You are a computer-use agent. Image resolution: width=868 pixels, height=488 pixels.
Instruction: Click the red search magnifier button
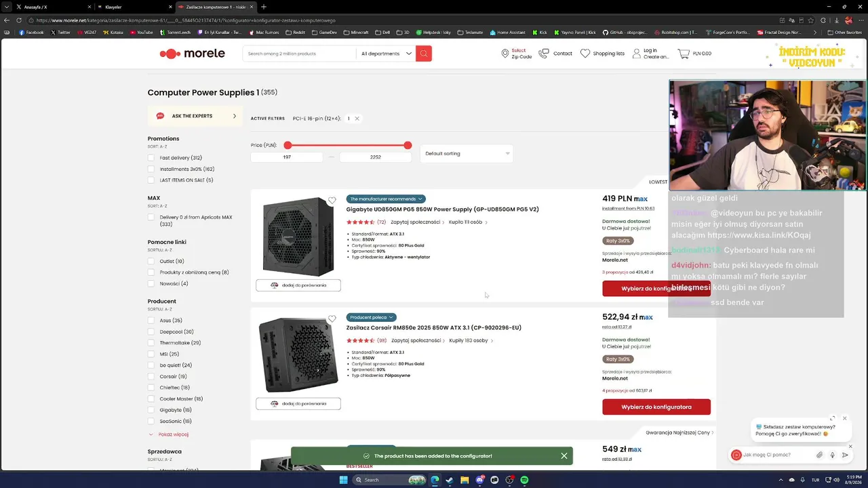coord(424,54)
